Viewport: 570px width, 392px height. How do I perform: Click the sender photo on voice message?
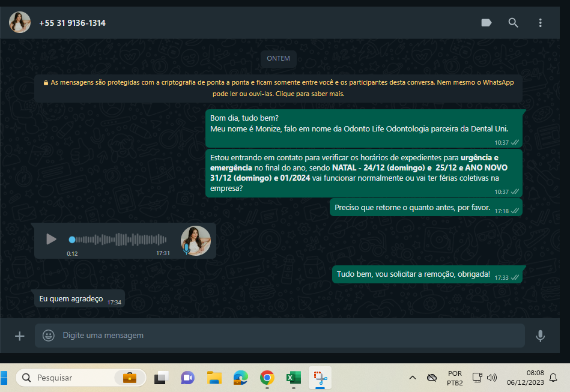pyautogui.click(x=196, y=241)
